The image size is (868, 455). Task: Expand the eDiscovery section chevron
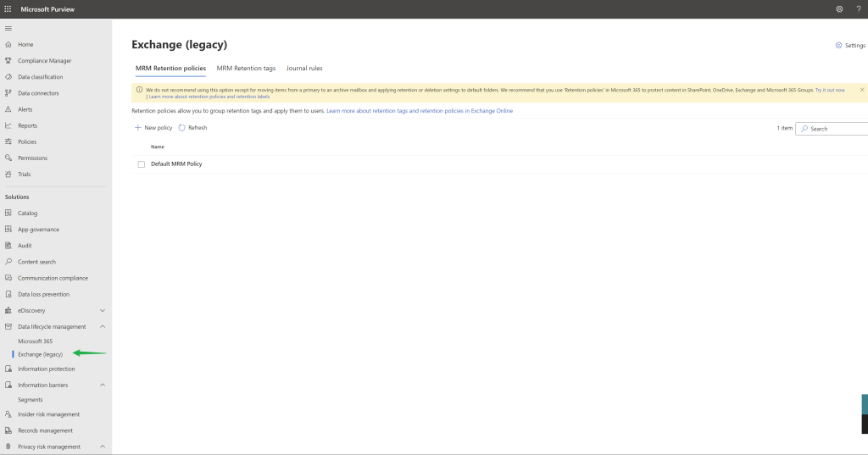[103, 310]
